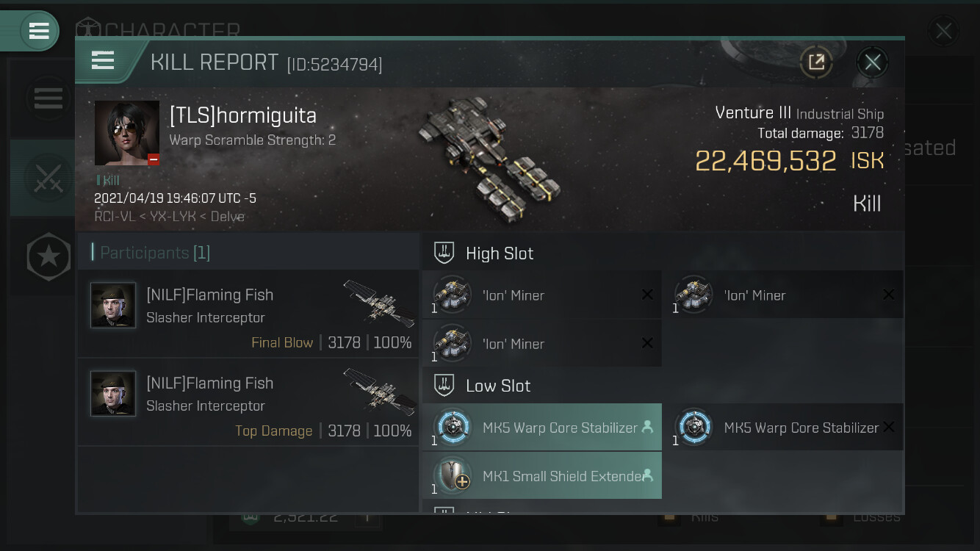Select the MK1 Small Shield Extender item
Screen dimensions: 980x551
(542, 476)
